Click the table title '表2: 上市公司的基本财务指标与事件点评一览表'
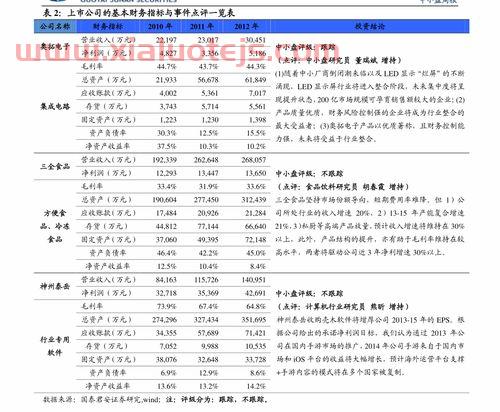Screen dimensions: 500x412 tap(139, 13)
